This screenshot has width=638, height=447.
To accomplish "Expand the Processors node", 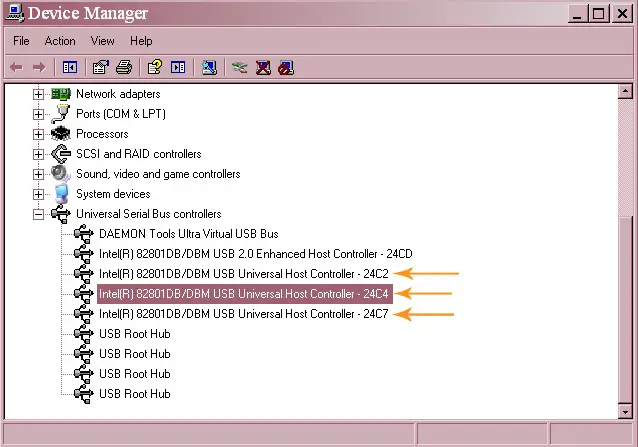I will (38, 134).
